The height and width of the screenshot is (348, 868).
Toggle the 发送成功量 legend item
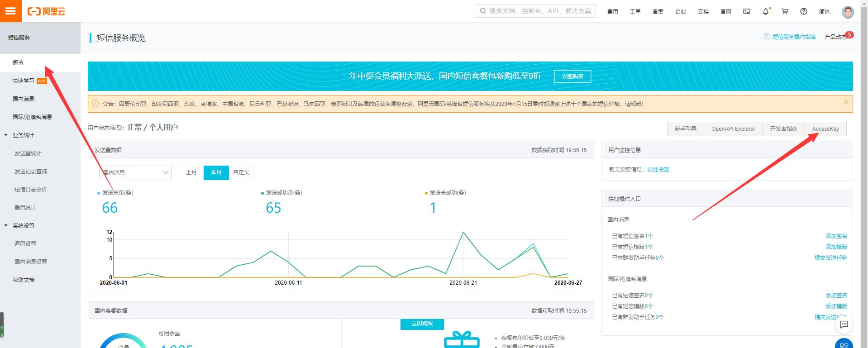[x=281, y=193]
